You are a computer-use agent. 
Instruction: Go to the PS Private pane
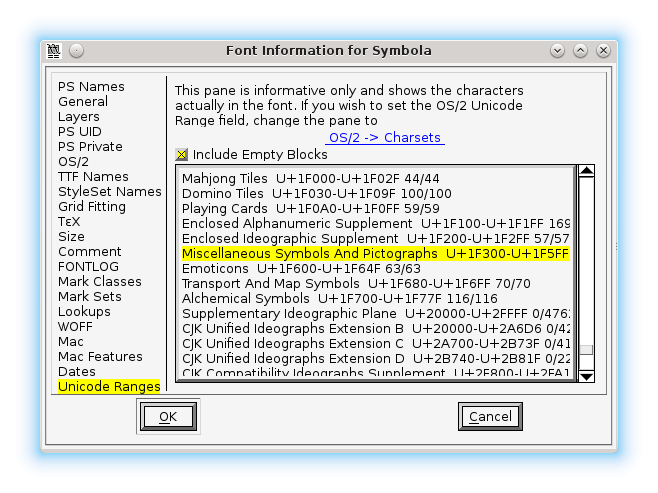pos(90,147)
